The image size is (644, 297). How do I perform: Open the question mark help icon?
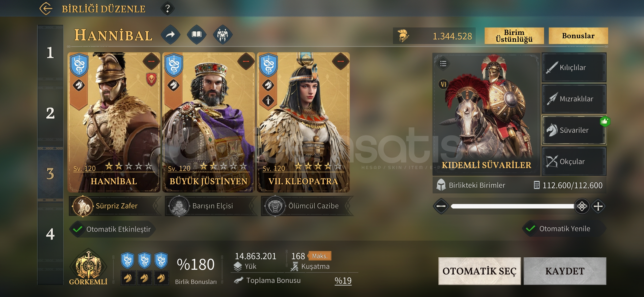coord(167,9)
